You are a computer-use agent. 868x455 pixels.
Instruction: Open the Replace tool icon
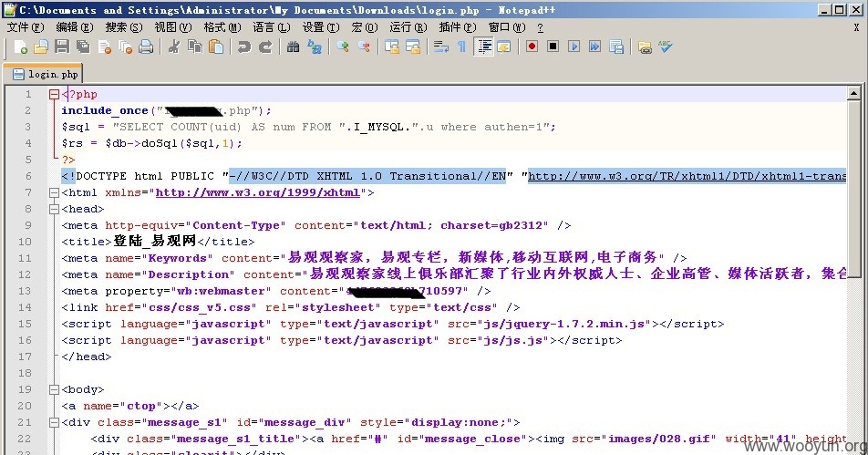315,47
